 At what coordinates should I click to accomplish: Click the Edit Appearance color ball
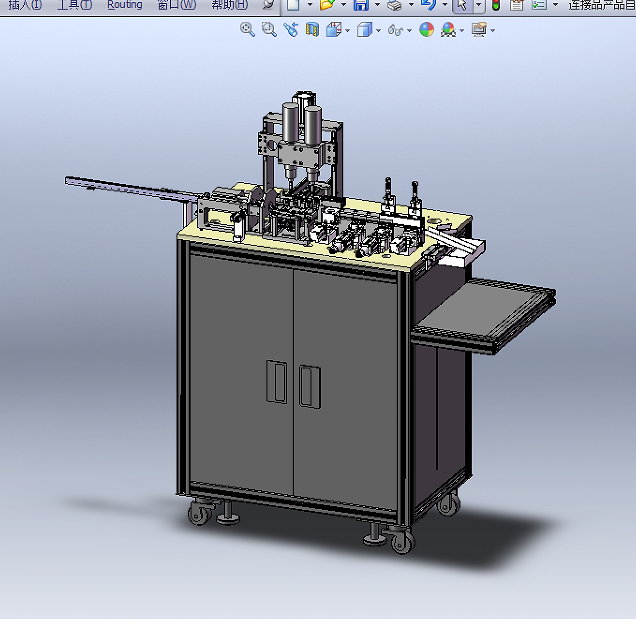pos(426,30)
